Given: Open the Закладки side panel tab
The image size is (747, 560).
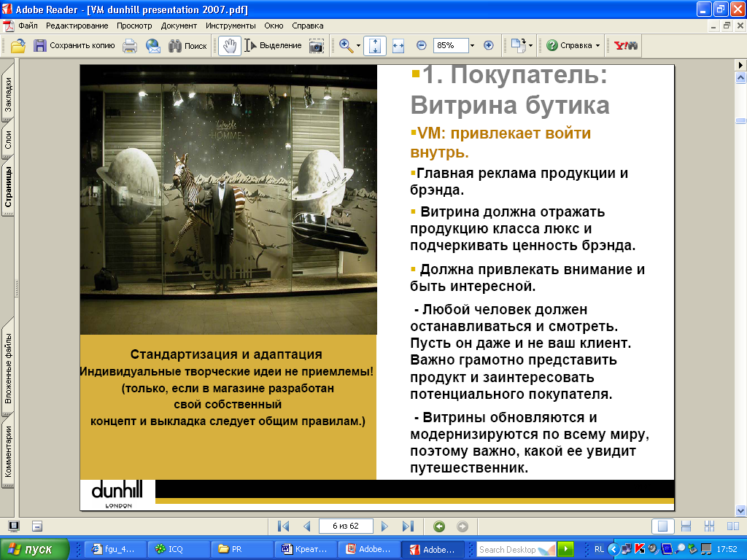Looking at the screenshot, I should click(8, 94).
